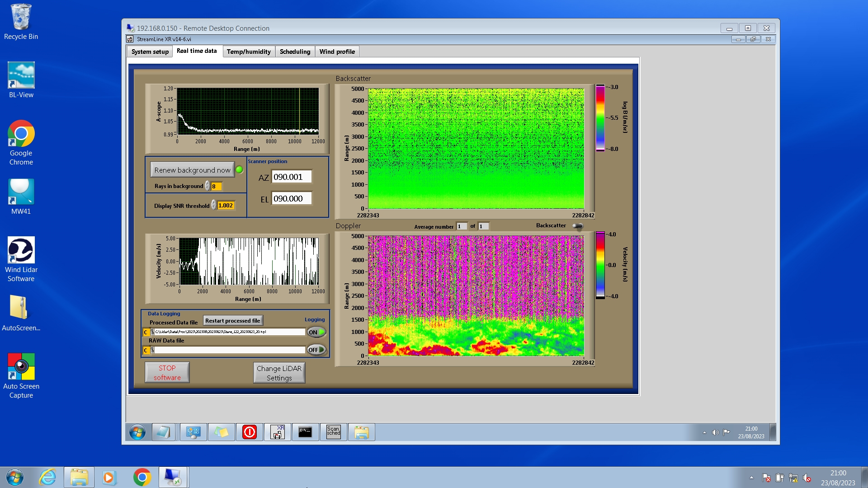The width and height of the screenshot is (868, 488).
Task: Open the command prompt icon in remote taskbar
Action: pyautogui.click(x=305, y=432)
